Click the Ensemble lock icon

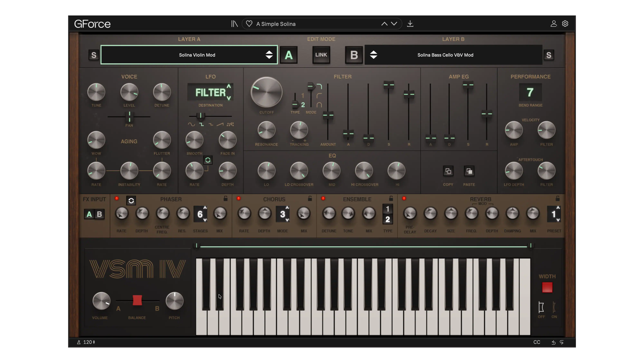pyautogui.click(x=391, y=199)
